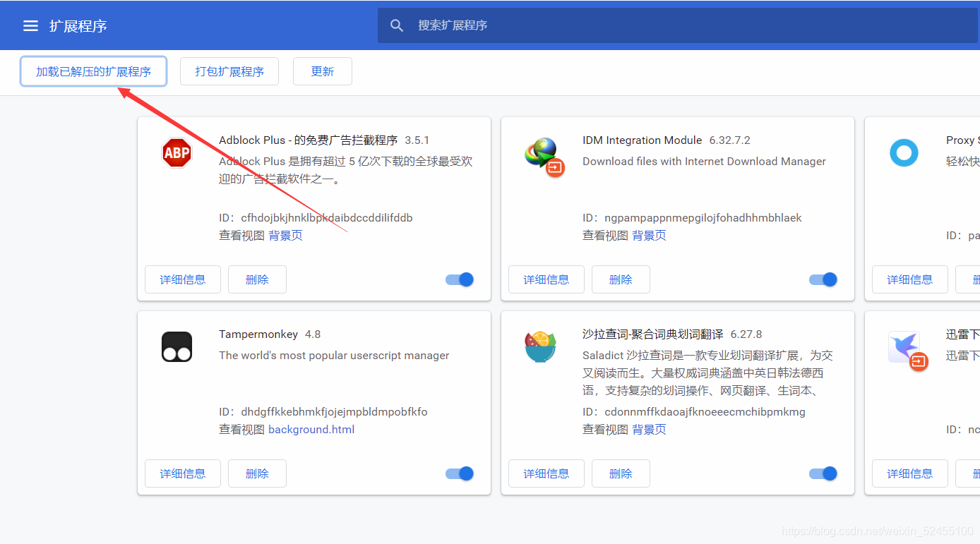Click Load unpacked extension button
This screenshot has height=544, width=980.
pos(94,71)
